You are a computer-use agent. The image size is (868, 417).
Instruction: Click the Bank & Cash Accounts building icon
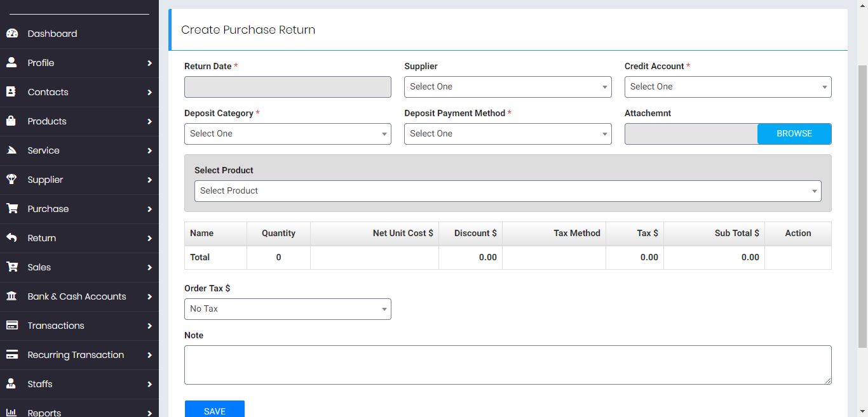tap(11, 296)
